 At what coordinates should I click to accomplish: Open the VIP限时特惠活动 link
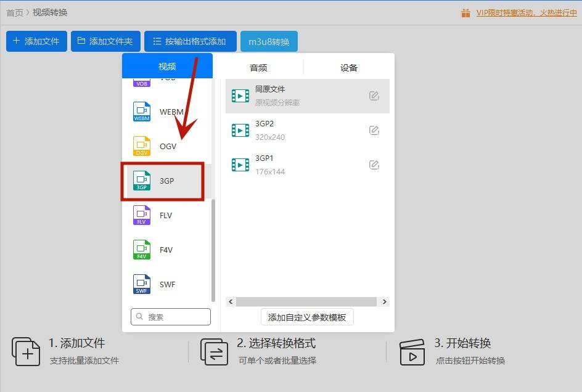527,13
